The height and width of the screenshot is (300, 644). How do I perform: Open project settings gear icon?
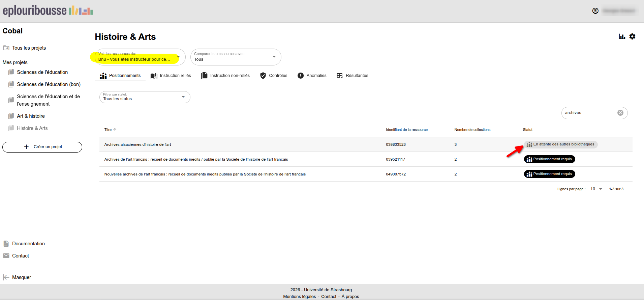point(632,36)
